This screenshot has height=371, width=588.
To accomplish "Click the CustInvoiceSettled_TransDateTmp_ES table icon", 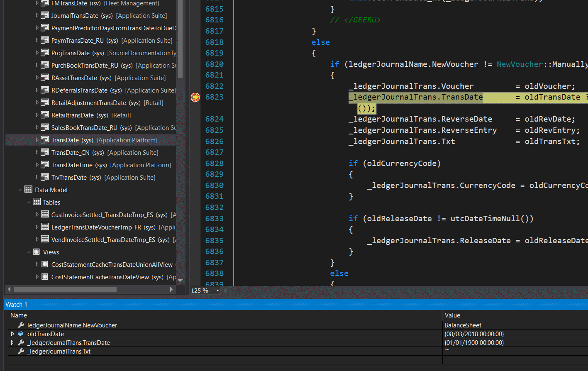I will coord(45,215).
